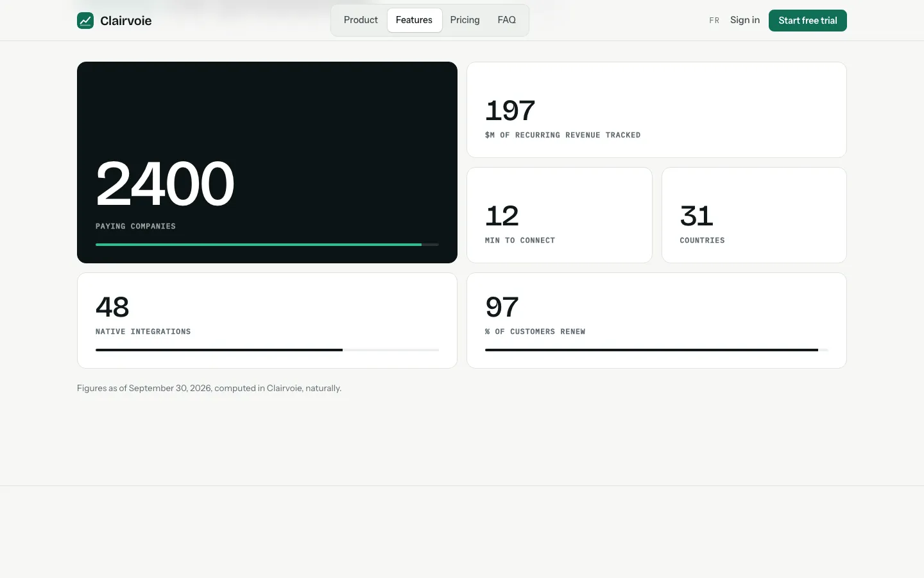Click the MIN TO CONNECT label

[x=520, y=240]
